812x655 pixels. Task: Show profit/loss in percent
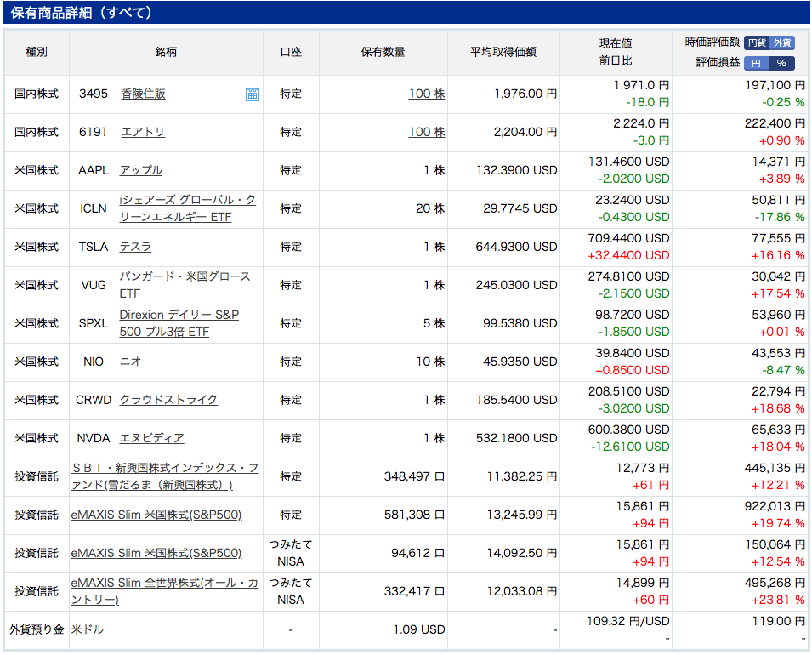pyautogui.click(x=782, y=63)
